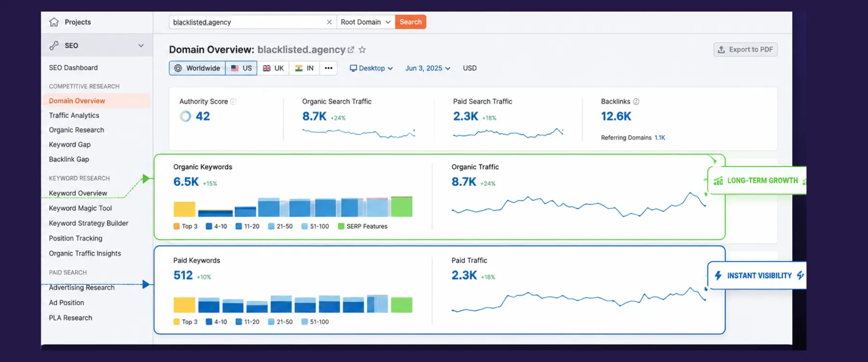
Task: Open Projects in the sidebar
Action: click(78, 22)
